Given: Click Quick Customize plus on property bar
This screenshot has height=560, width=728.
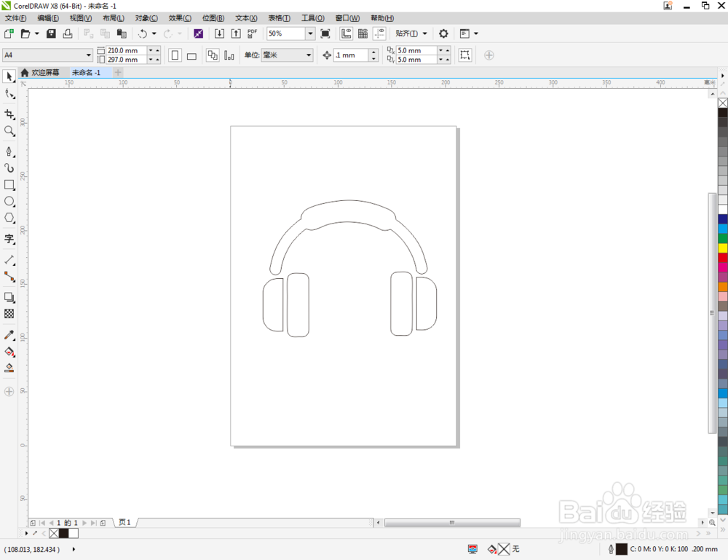Looking at the screenshot, I should [489, 55].
